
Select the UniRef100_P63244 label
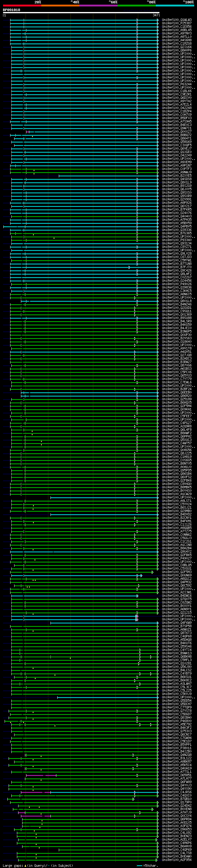coord(177,84)
